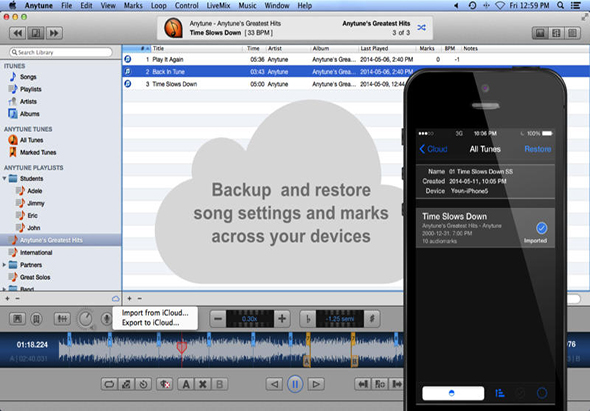The width and height of the screenshot is (590, 411).
Task: Sort the track list by Title column
Action: coord(158,49)
